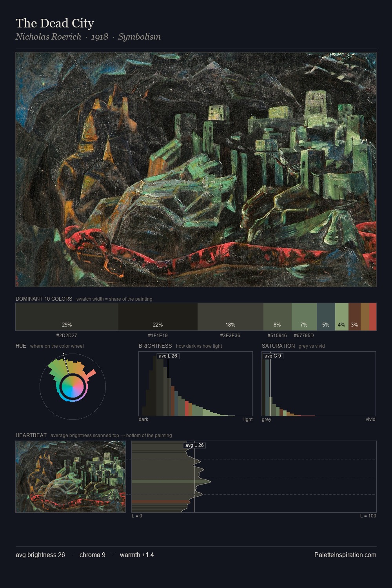Click the 'light' axis label

[248, 419]
